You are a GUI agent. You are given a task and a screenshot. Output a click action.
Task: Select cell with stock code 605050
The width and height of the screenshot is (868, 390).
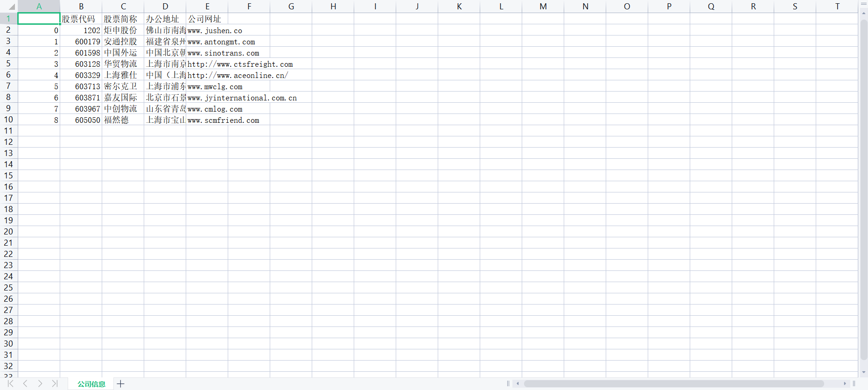[81, 120]
